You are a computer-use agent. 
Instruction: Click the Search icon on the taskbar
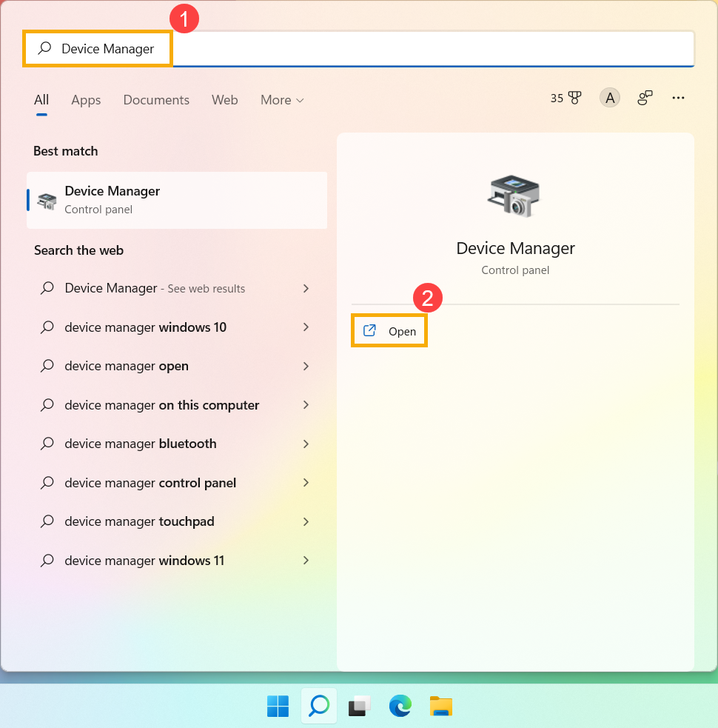(319, 707)
